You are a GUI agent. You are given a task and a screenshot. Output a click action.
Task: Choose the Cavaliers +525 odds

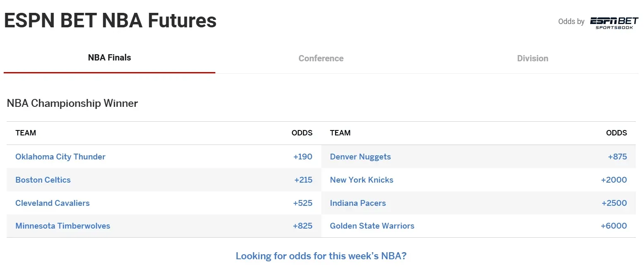pos(303,203)
